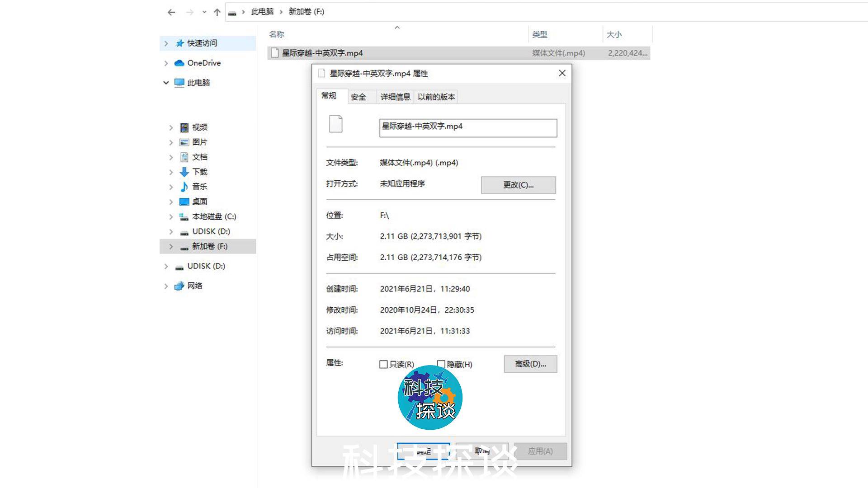Click the 高级(D)... button
The width and height of the screenshot is (868, 488).
[530, 364]
